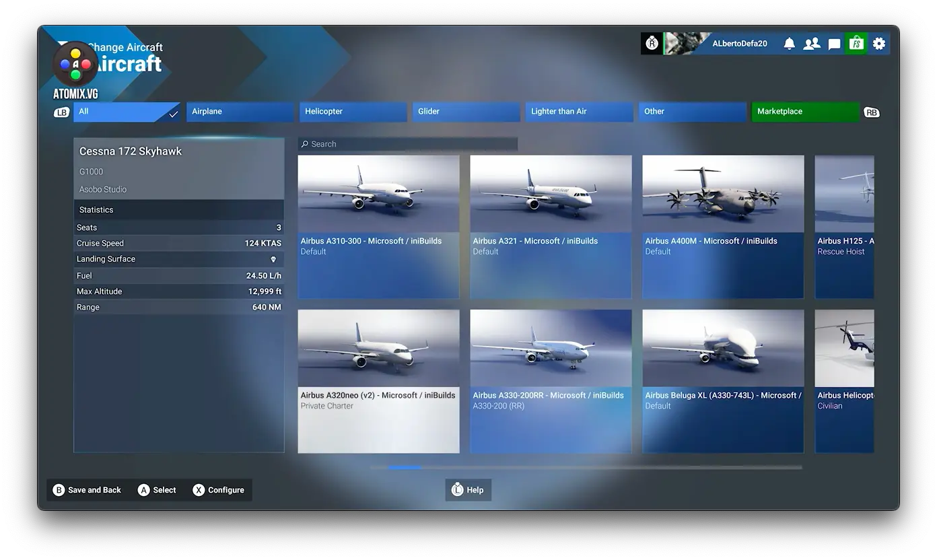Screen dimensions: 937x560
Task: Open the friends list icon
Action: 812,44
